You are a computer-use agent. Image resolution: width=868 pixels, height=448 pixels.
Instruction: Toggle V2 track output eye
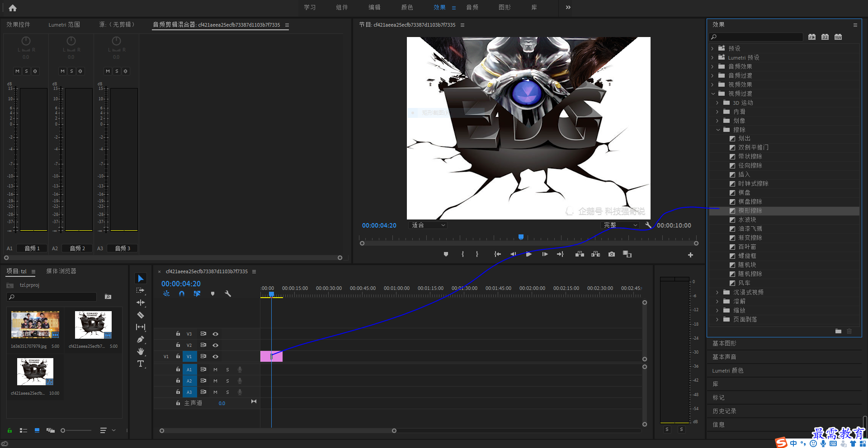216,345
